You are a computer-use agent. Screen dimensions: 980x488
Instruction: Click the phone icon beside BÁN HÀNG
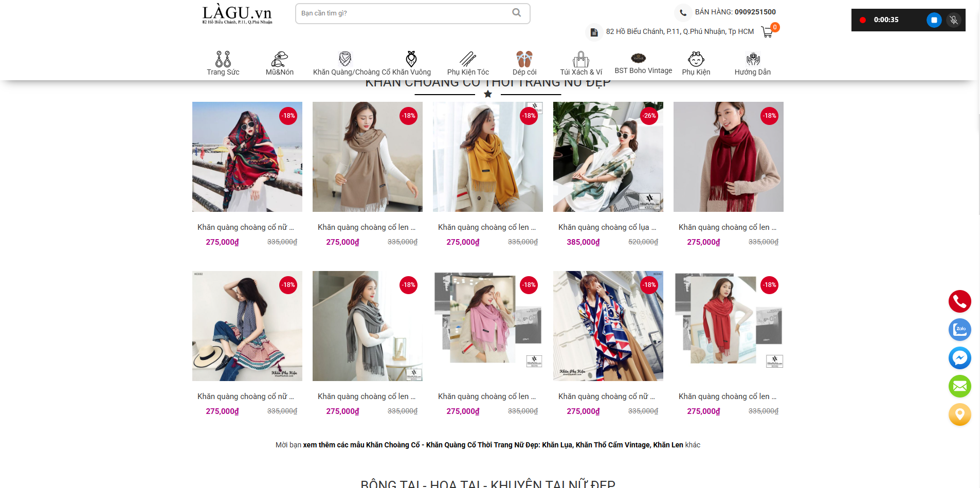(x=683, y=12)
